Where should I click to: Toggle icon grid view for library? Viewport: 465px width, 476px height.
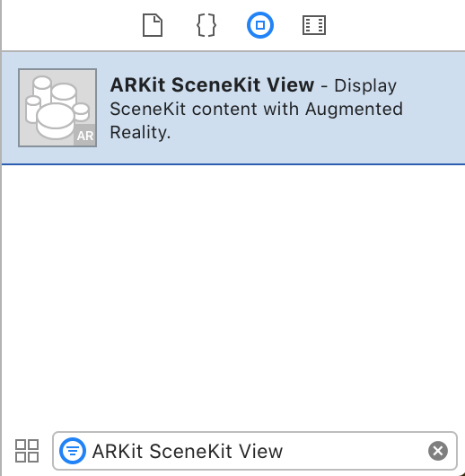point(27,451)
